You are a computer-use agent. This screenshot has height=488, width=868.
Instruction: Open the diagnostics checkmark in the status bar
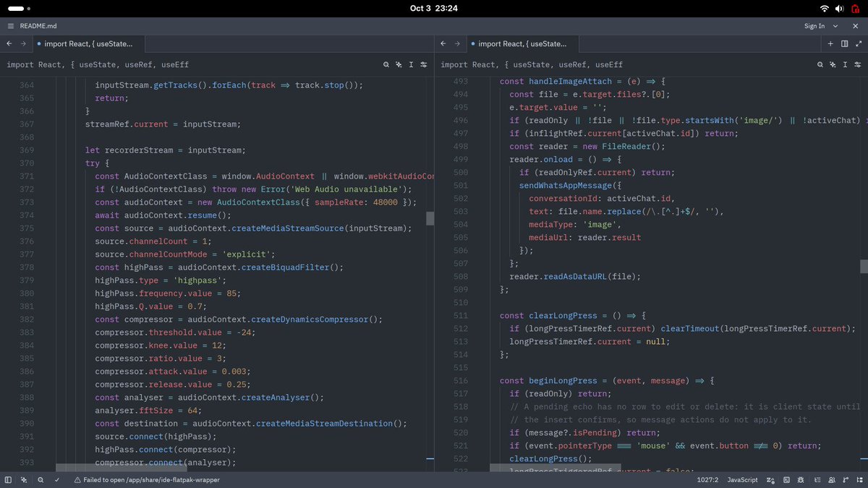pyautogui.click(x=57, y=479)
